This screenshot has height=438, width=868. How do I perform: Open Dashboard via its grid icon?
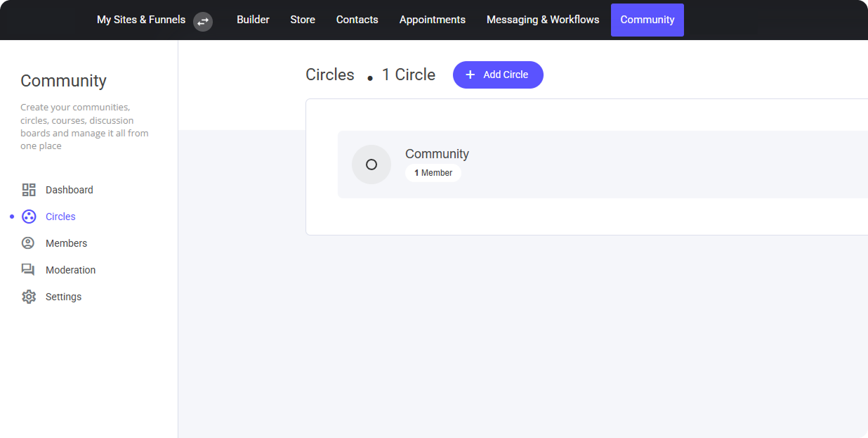(x=29, y=190)
